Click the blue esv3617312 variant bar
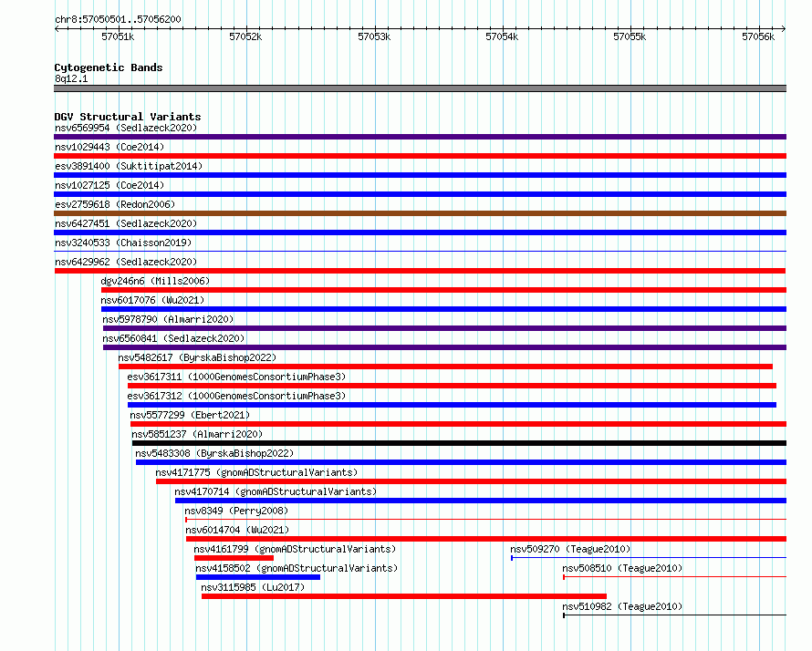 coord(453,405)
